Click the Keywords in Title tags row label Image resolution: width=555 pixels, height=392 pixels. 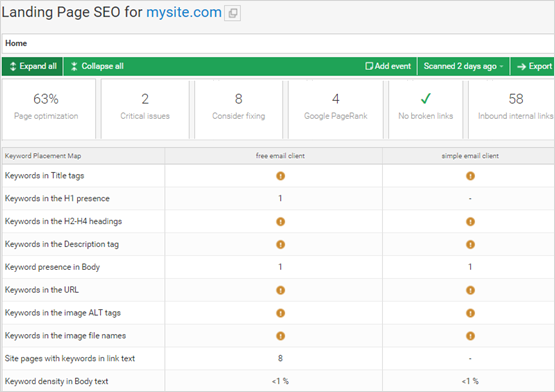pos(44,176)
